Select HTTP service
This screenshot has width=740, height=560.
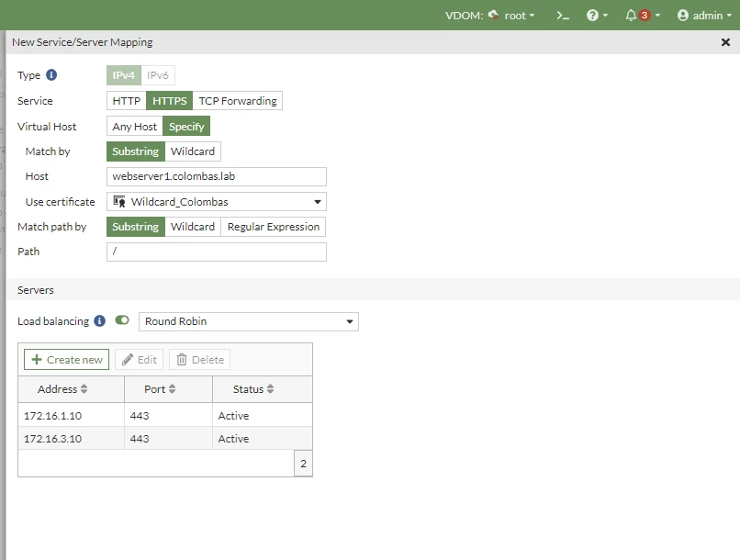point(127,101)
